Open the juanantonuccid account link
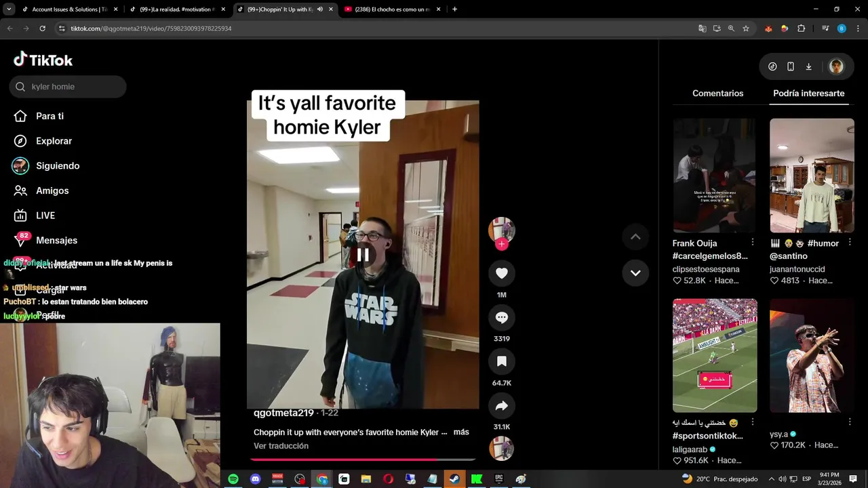The height and width of the screenshot is (488, 868). pos(797,269)
